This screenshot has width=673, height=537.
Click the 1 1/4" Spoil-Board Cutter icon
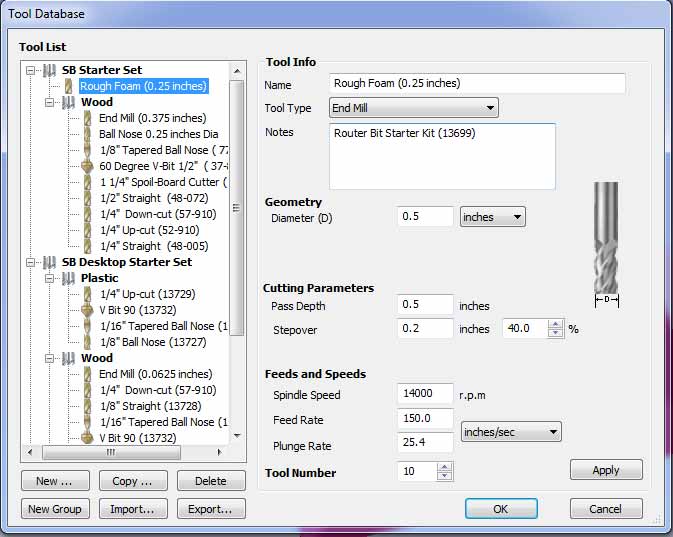(x=87, y=182)
